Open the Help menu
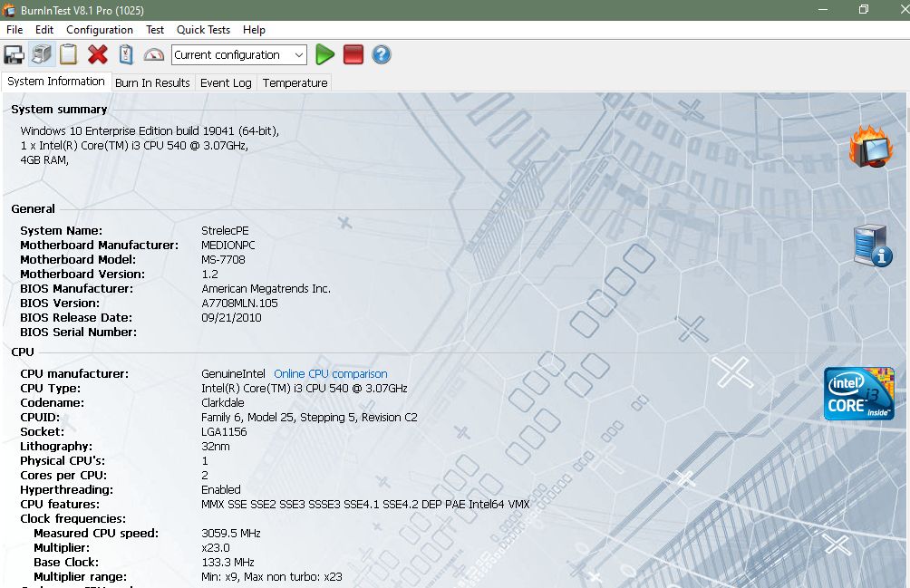Screen dimensions: 910x588 pos(254,30)
